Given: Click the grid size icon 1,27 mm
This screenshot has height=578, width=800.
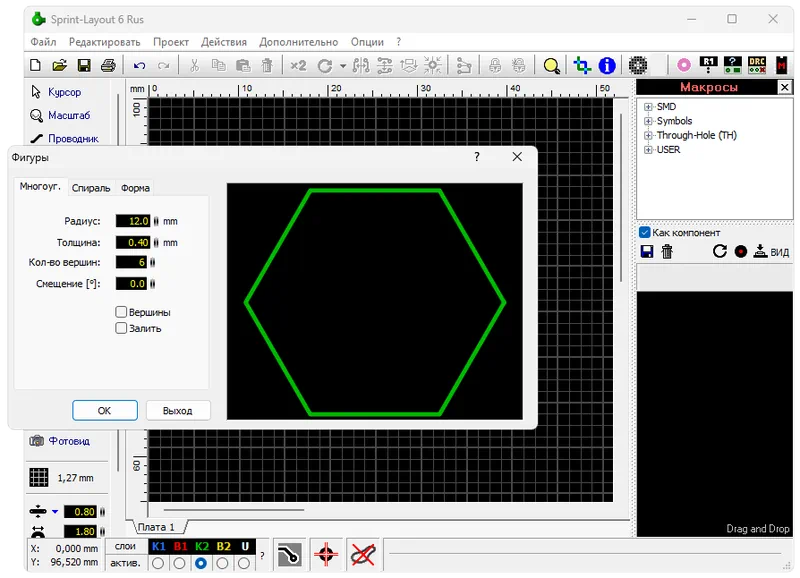Looking at the screenshot, I should point(39,478).
